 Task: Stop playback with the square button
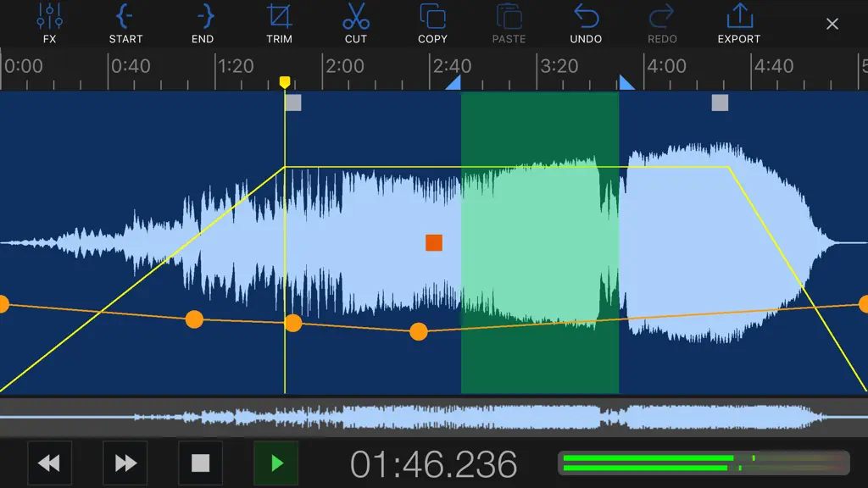200,463
